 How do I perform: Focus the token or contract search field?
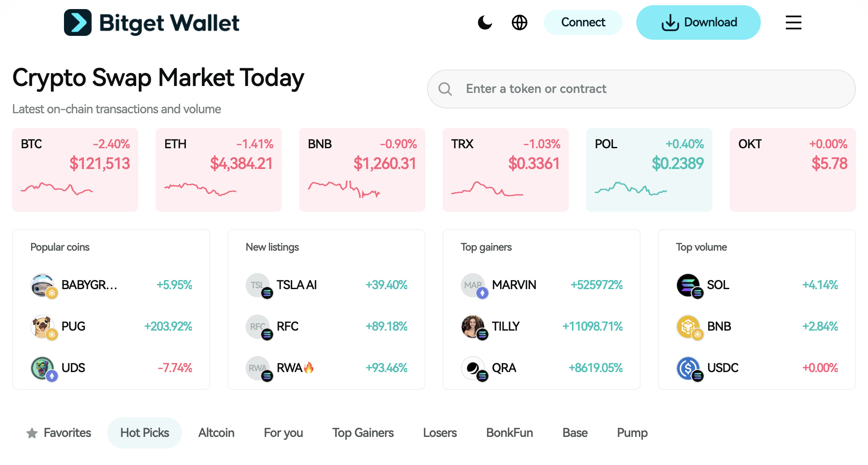coord(648,89)
